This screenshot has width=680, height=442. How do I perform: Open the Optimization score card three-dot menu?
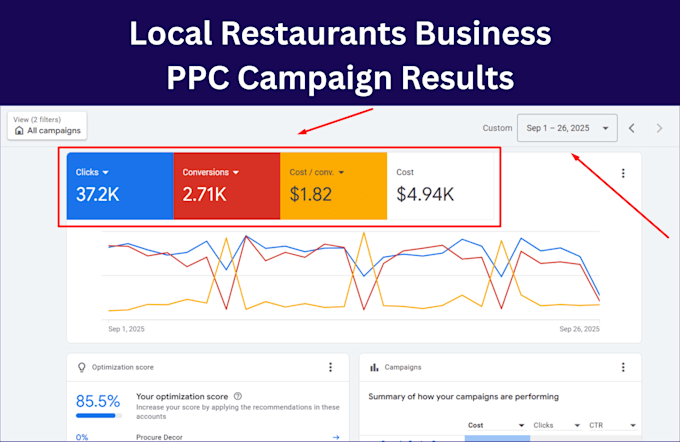pos(330,367)
